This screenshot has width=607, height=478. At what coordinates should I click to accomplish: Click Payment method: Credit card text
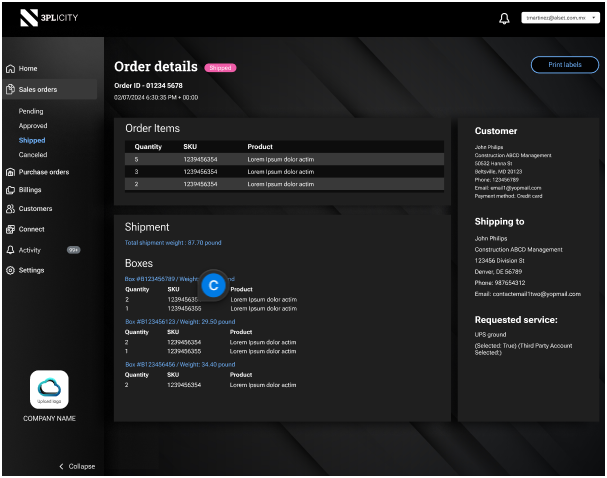coord(508,196)
